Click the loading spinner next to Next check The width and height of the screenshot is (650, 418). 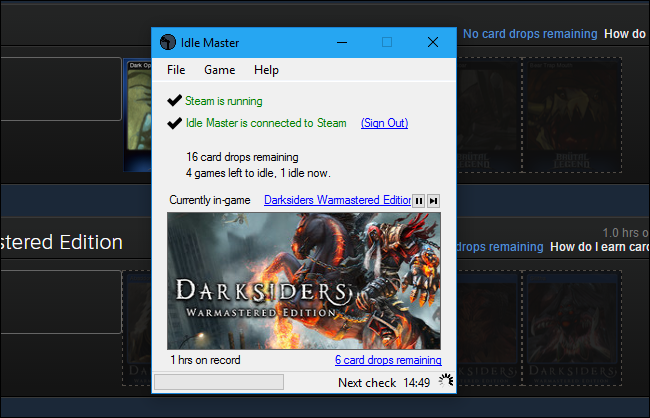(446, 381)
